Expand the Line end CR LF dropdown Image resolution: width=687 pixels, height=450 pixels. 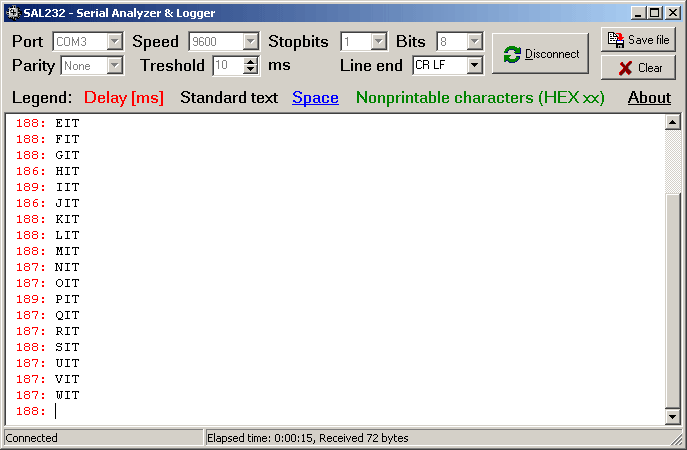[474, 65]
